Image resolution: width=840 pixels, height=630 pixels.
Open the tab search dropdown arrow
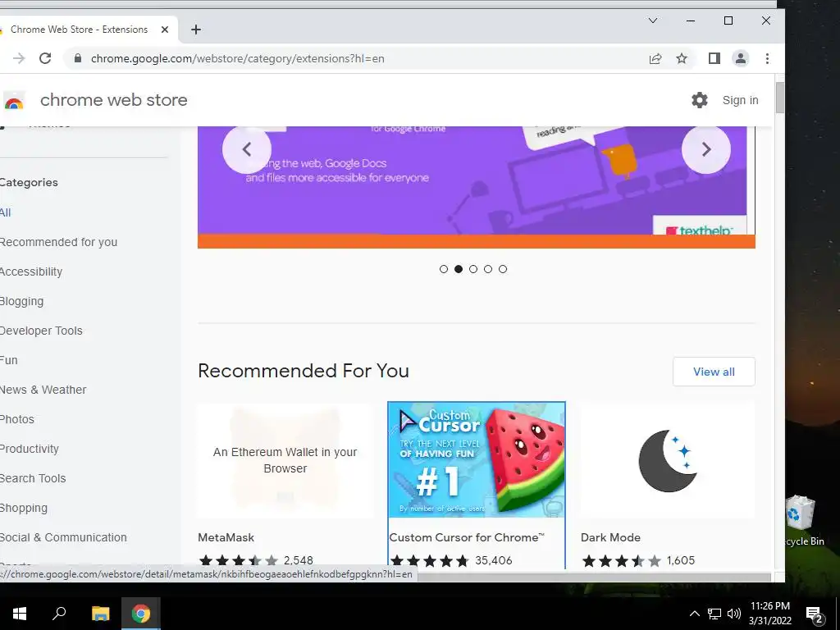pos(652,21)
